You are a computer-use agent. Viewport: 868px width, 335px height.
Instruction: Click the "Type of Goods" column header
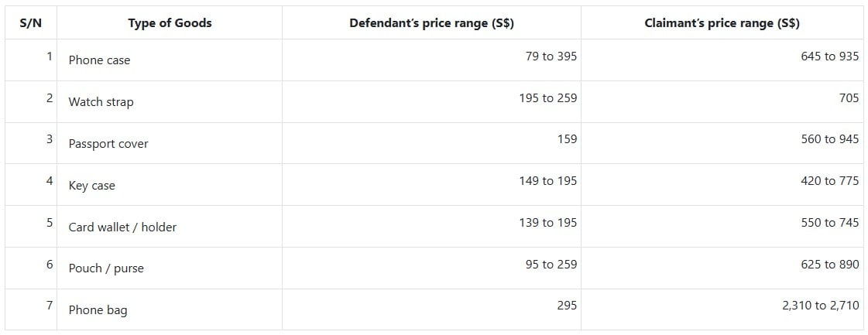[x=170, y=23]
